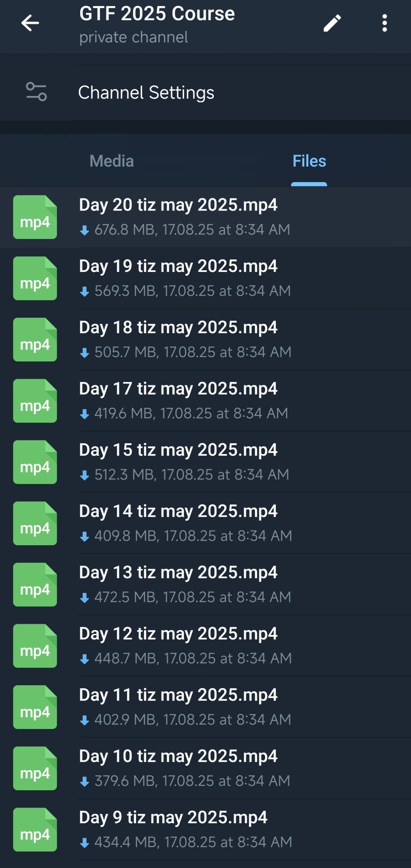Tap mp4 thumbnail for Day 9 file
The width and height of the screenshot is (411, 868).
point(35,829)
